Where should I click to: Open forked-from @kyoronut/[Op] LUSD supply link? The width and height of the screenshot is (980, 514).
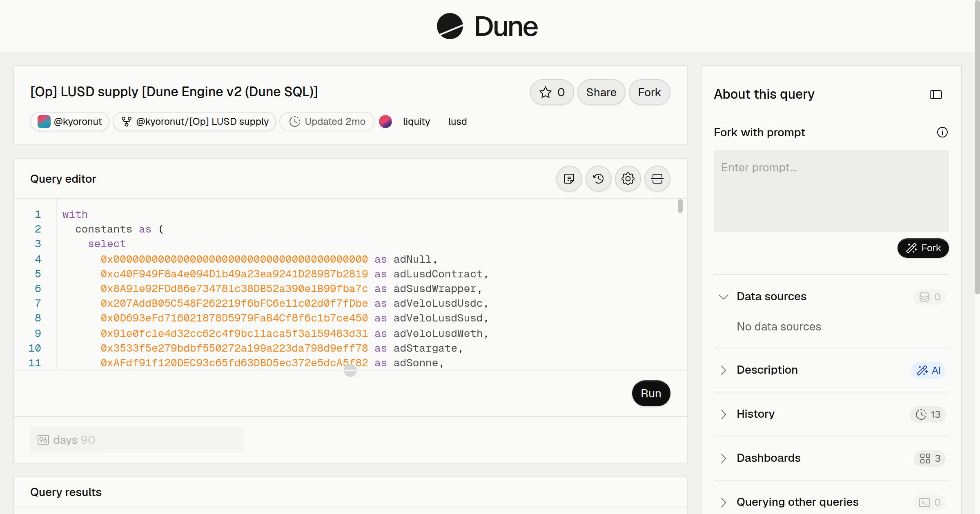coord(194,122)
